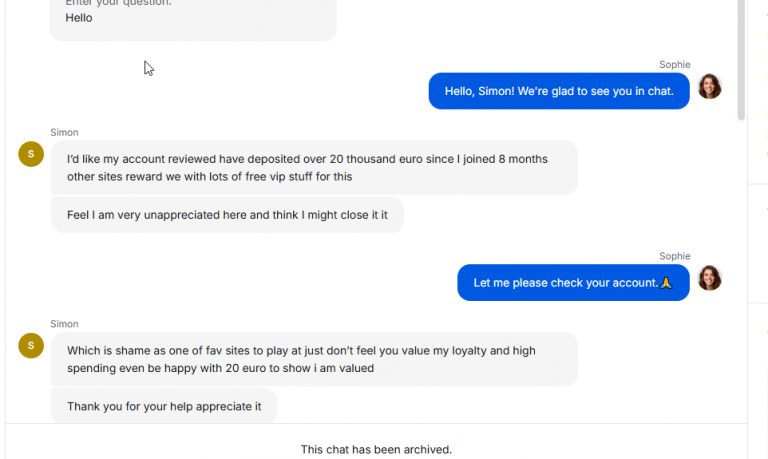Click the Sophie name label above the account message
Image resolution: width=768 pixels, height=459 pixels.
[674, 256]
